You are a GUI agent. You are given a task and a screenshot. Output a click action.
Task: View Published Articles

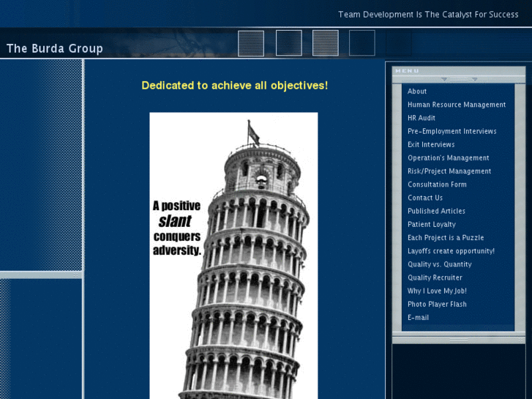coord(436,212)
